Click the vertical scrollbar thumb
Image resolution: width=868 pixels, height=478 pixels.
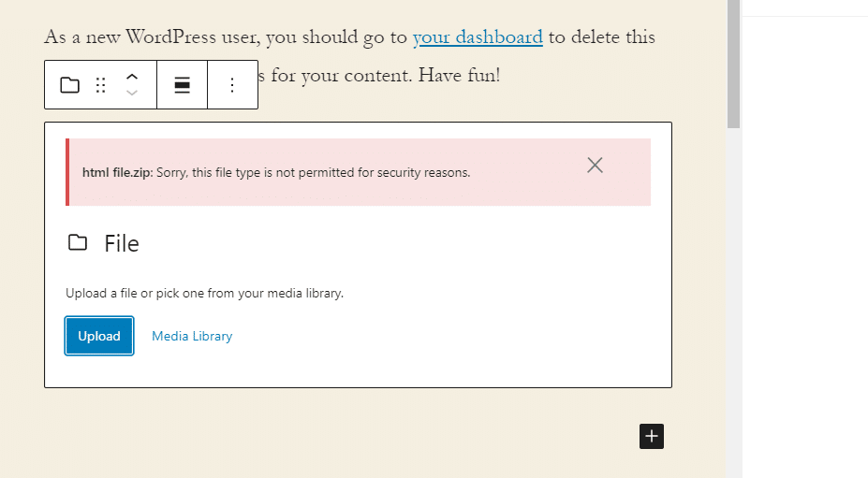point(733,64)
